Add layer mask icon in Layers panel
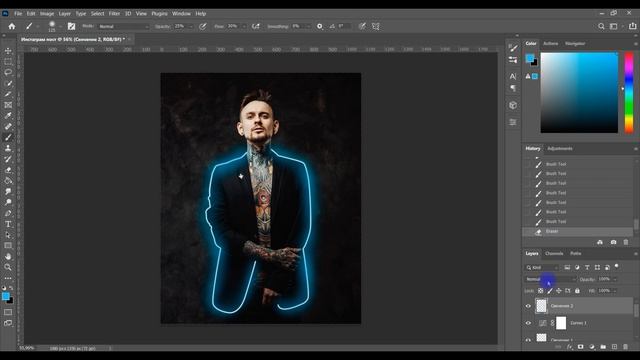 [x=580, y=347]
